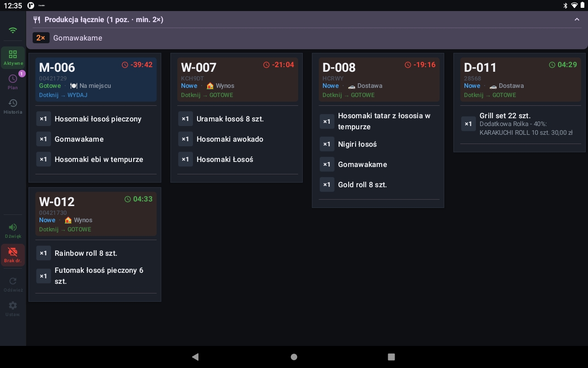Check the Wi-Fi connection indicator in sidebar
This screenshot has height=368, width=588.
[x=13, y=30]
